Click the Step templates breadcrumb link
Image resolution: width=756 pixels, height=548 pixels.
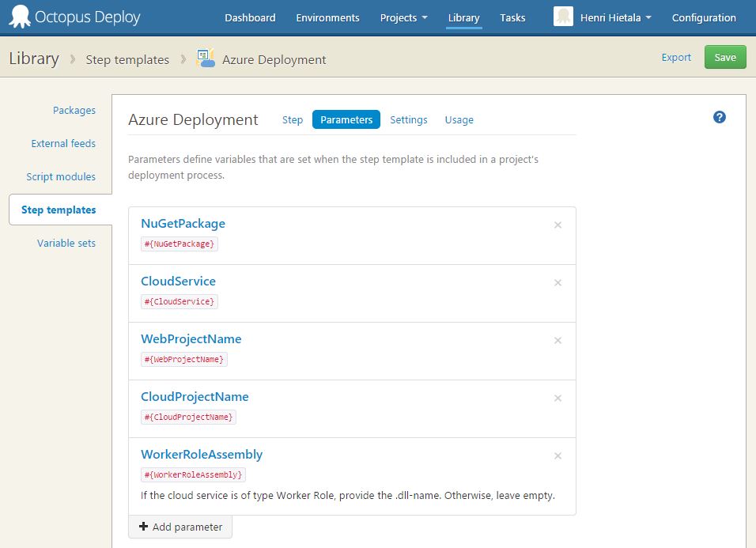point(127,59)
